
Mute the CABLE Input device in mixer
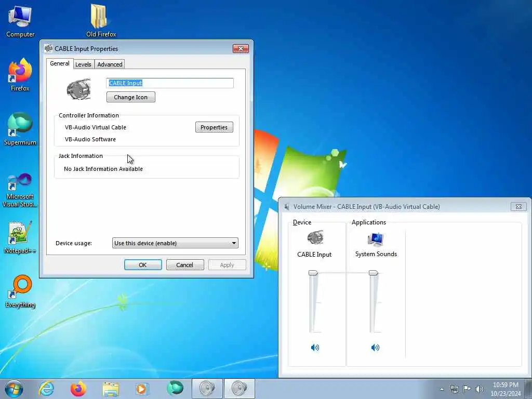315,347
